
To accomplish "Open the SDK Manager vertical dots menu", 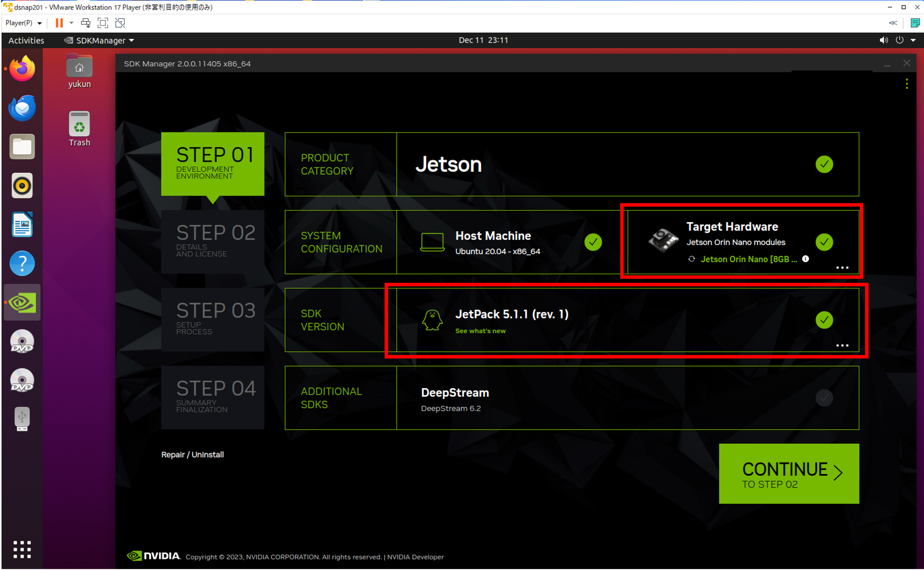I will point(907,84).
